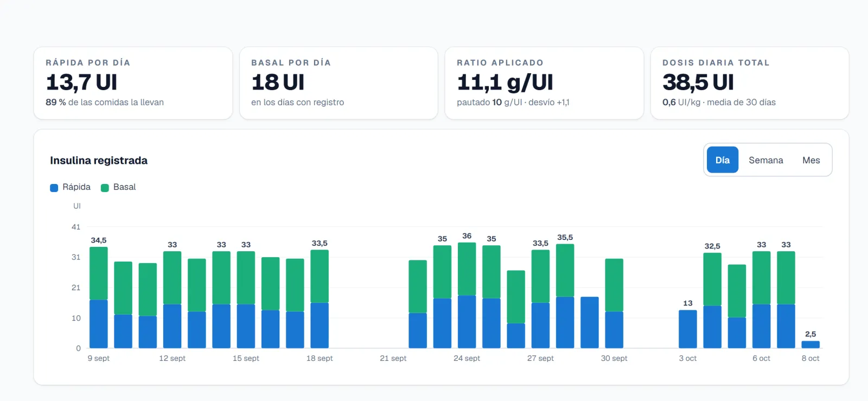This screenshot has height=401, width=868.
Task: Click the bar labeled 34,5 on 9 sept
Action: pos(99,297)
